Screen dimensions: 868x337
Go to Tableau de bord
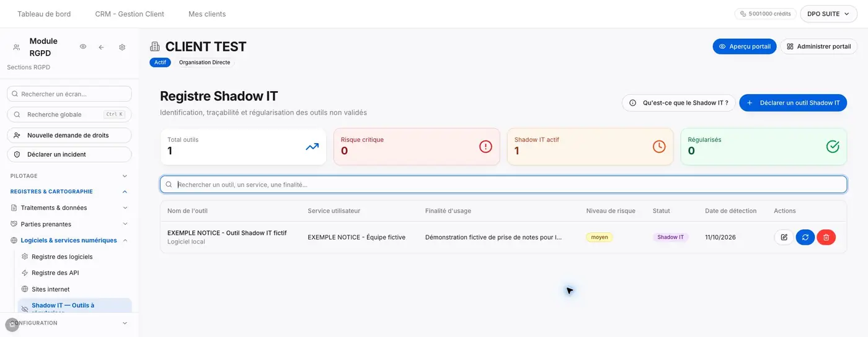tap(44, 14)
